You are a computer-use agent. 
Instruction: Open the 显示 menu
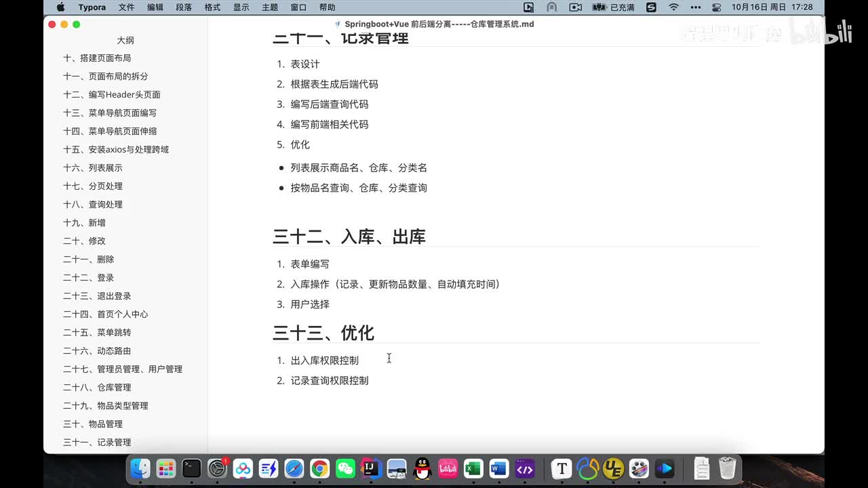(241, 7)
